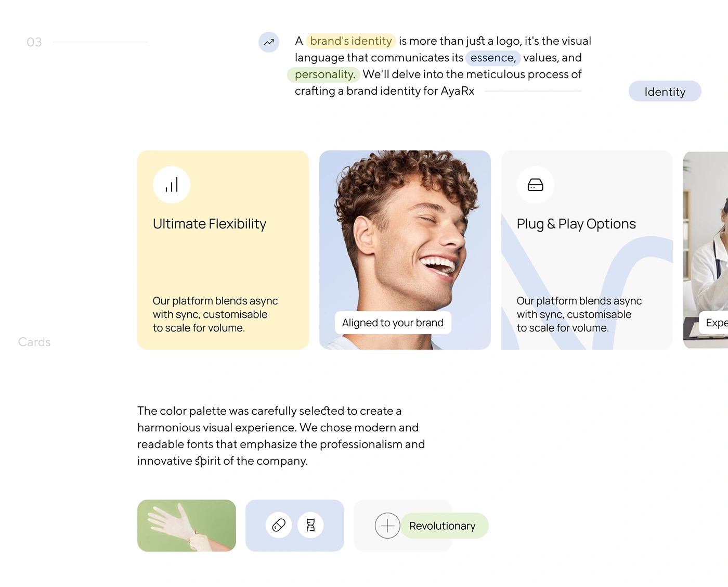Click the highlighted "essence," word
Image resolution: width=728 pixels, height=587 pixels.
[493, 58]
